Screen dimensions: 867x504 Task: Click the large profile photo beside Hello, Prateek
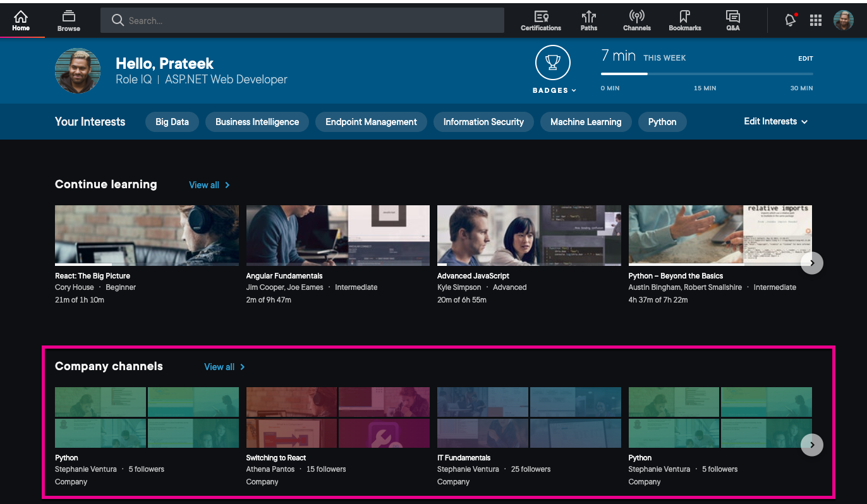78,71
